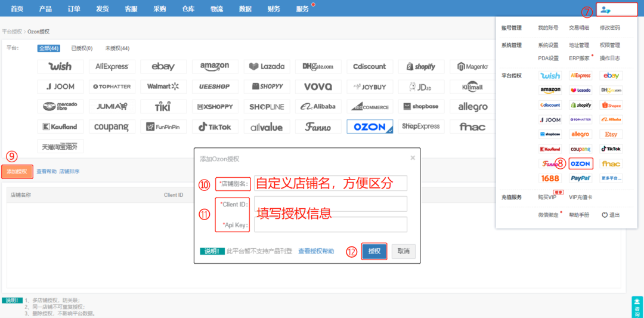
Task: Select the FunPinPin platform logo
Action: coord(163,126)
